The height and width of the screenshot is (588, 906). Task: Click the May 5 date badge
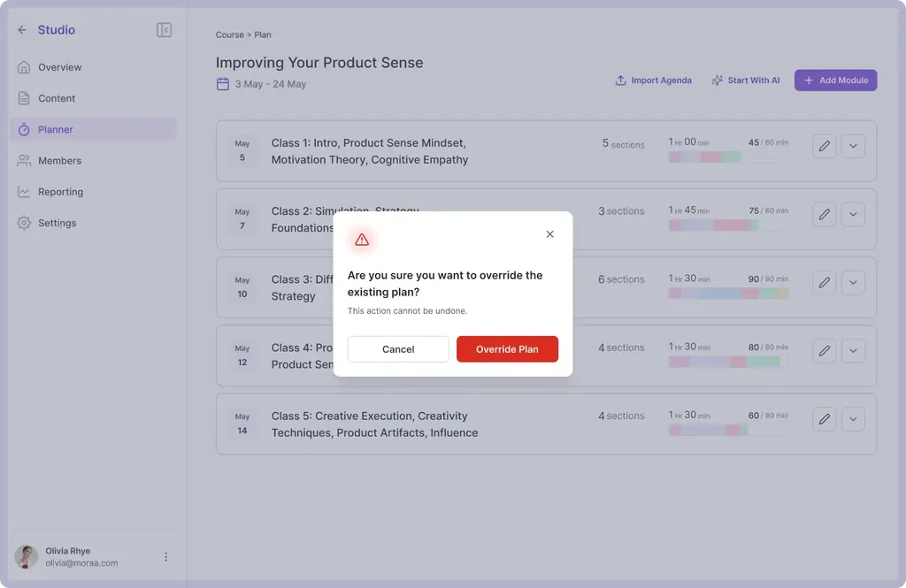[242, 150]
